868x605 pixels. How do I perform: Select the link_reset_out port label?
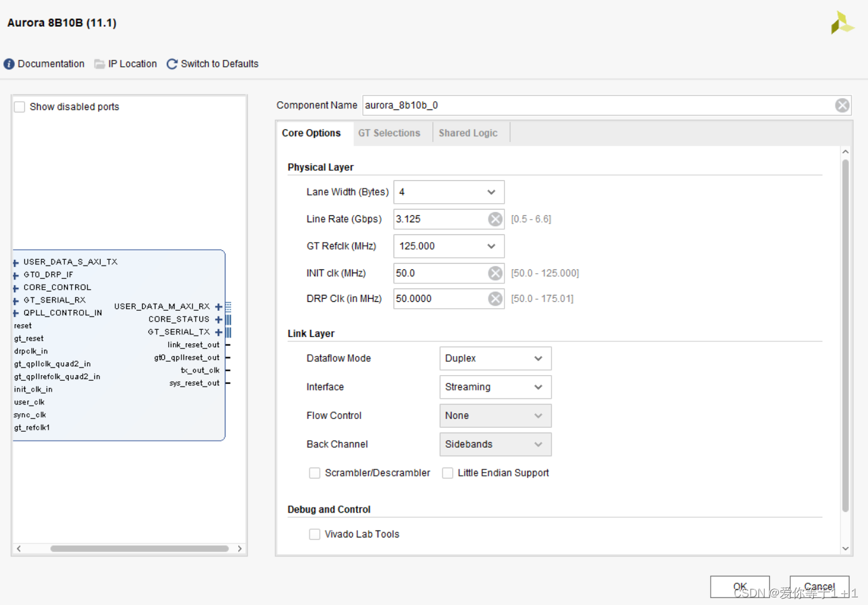194,345
